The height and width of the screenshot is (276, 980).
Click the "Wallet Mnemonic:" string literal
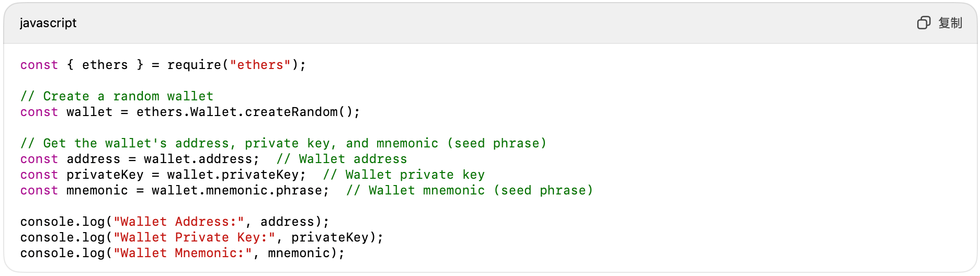[183, 253]
